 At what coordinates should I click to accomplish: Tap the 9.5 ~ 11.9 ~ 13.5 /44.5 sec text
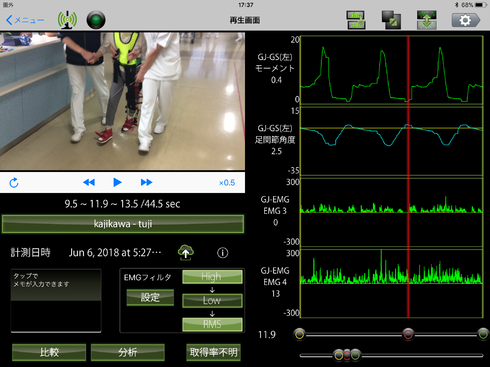pyautogui.click(x=122, y=204)
